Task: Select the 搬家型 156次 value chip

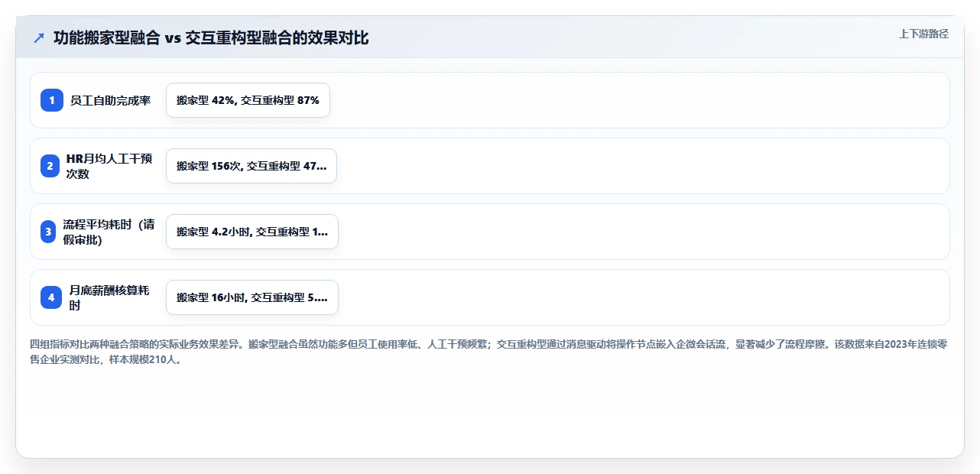Action: pos(251,166)
